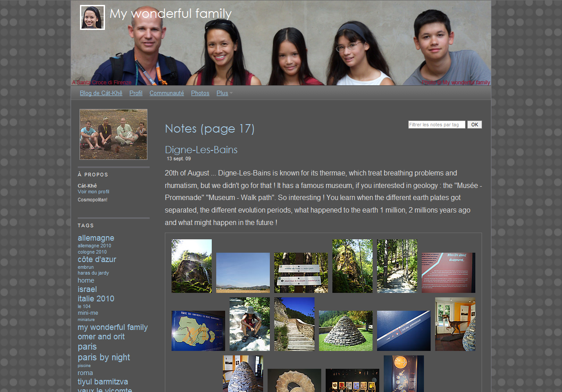Select the côte d'azur tag
The width and height of the screenshot is (562, 392).
point(97,259)
